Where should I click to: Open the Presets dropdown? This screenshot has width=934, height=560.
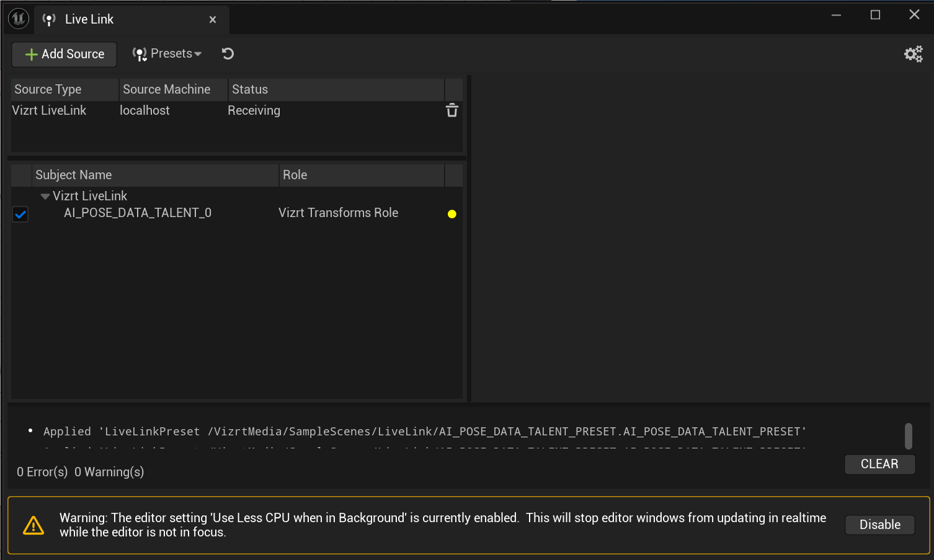coord(167,54)
